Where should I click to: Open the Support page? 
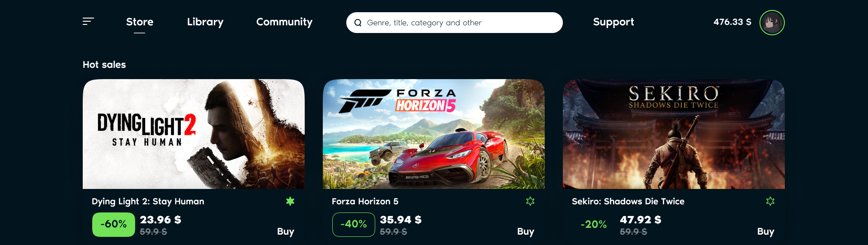click(x=613, y=22)
